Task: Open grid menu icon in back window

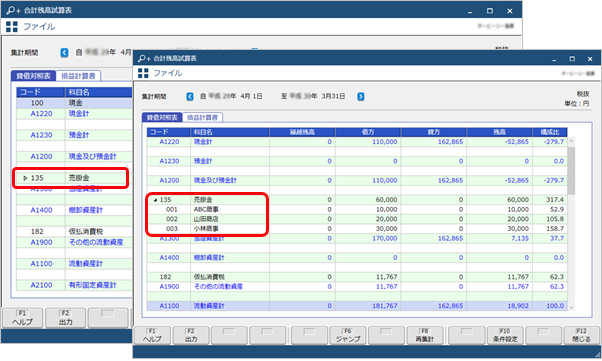Action: point(12,26)
